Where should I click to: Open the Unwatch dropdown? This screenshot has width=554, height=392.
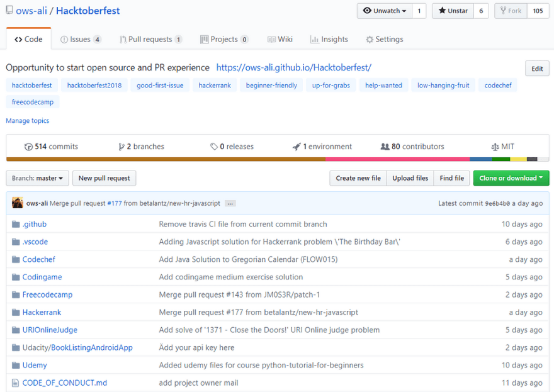(x=384, y=11)
